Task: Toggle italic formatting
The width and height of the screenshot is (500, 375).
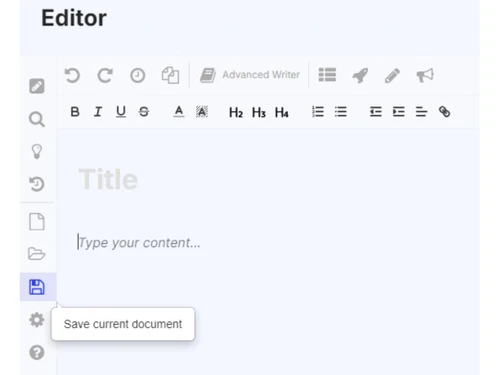Action: [x=98, y=112]
